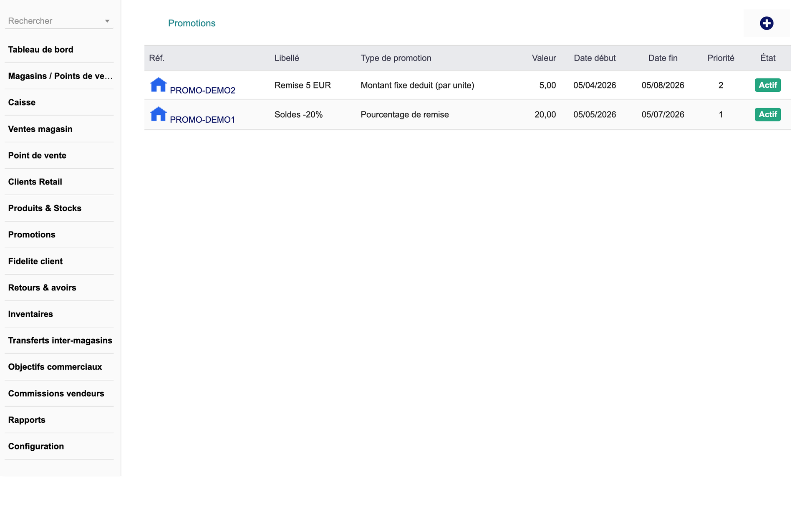Select Fidelite client menu entry
This screenshot has height=515, width=812.
(35, 261)
